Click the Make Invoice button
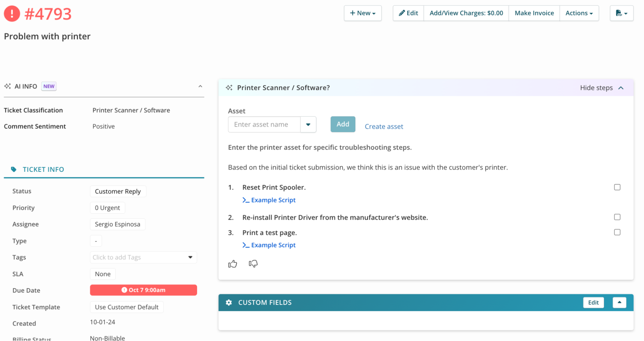Viewport: 644px width, 341px height. tap(534, 13)
